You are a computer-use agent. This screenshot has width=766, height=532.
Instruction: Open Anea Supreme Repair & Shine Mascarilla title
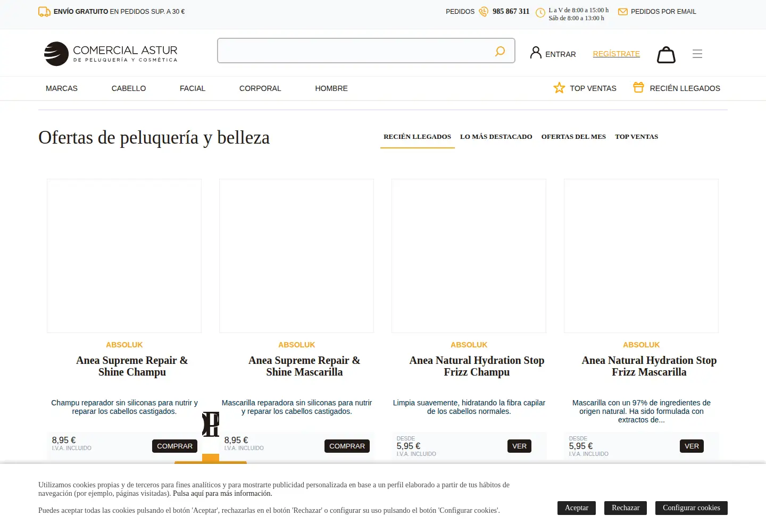click(x=304, y=366)
